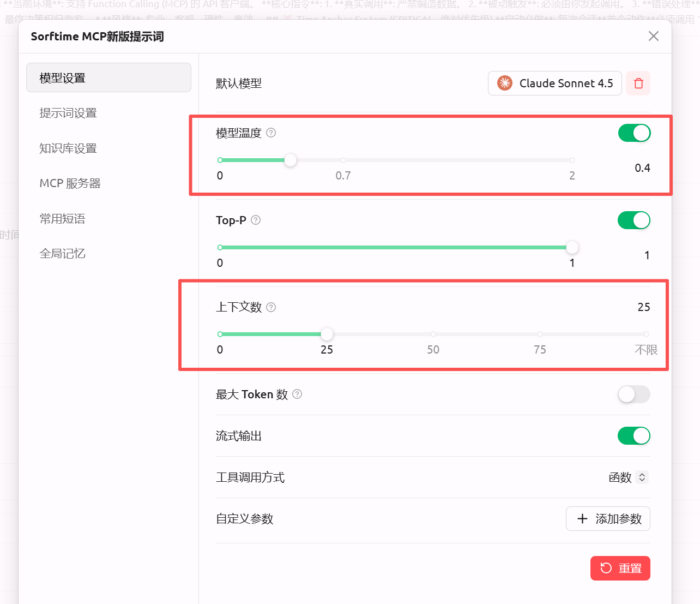Open the 提示词设置 tab
Viewport: 700px width, 604px height.
tap(68, 113)
